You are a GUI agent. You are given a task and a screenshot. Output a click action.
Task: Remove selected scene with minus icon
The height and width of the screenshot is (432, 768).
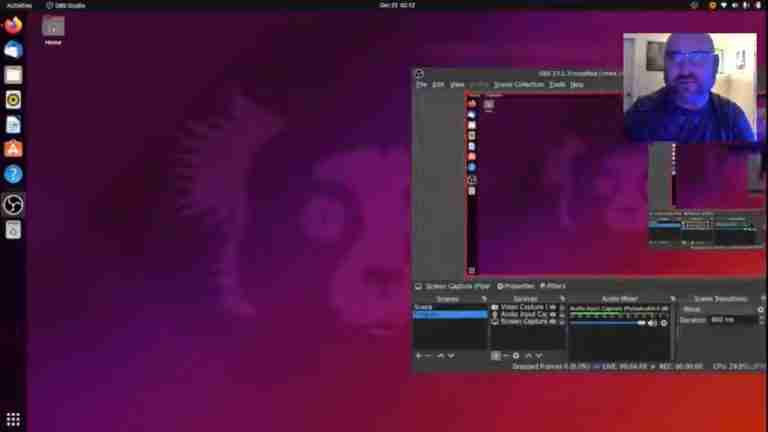(429, 356)
